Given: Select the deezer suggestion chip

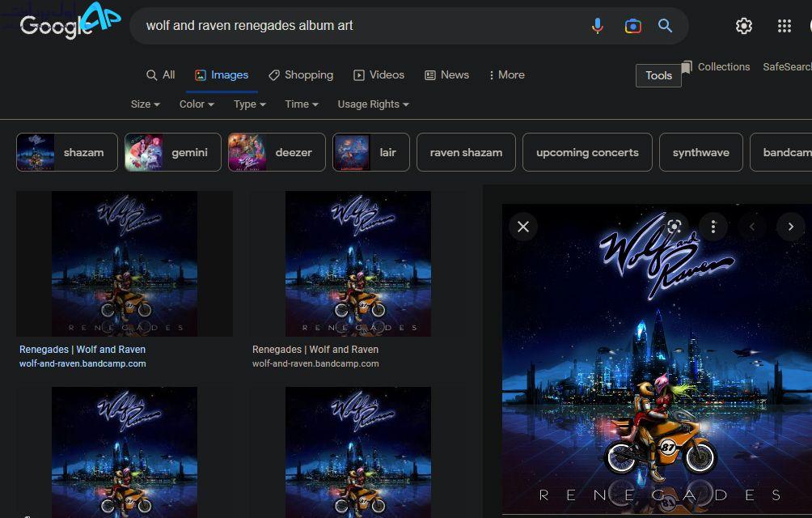Looking at the screenshot, I should point(277,152).
